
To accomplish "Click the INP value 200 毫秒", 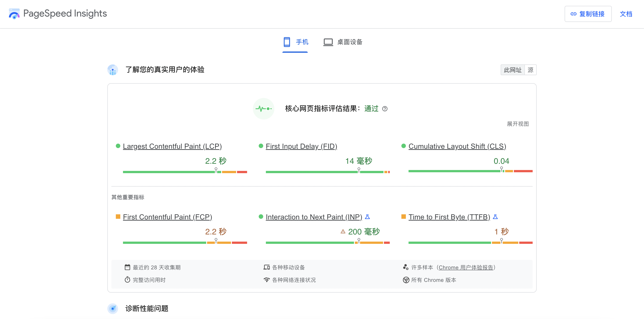I will (364, 232).
